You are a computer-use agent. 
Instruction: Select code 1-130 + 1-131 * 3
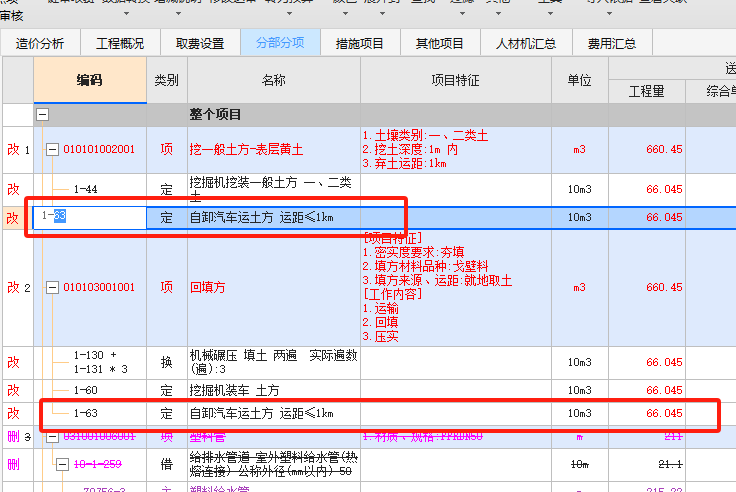100,362
